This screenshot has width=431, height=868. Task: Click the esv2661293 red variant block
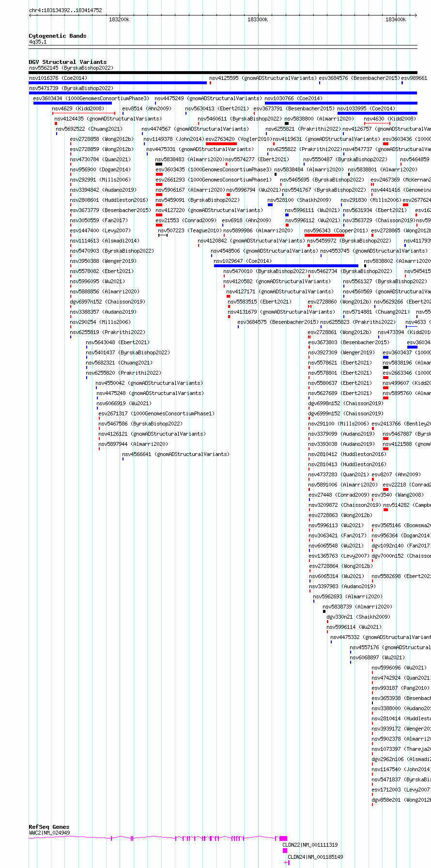[159, 184]
